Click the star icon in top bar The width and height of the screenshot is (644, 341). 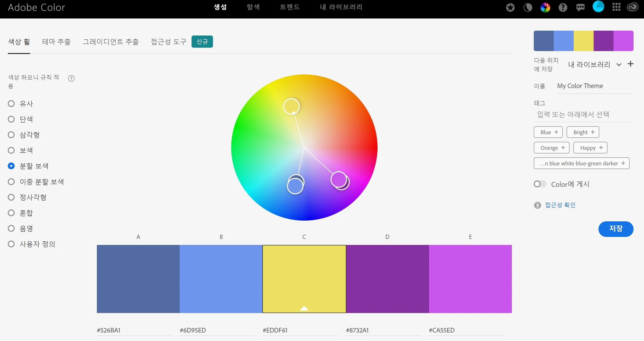pyautogui.click(x=510, y=8)
